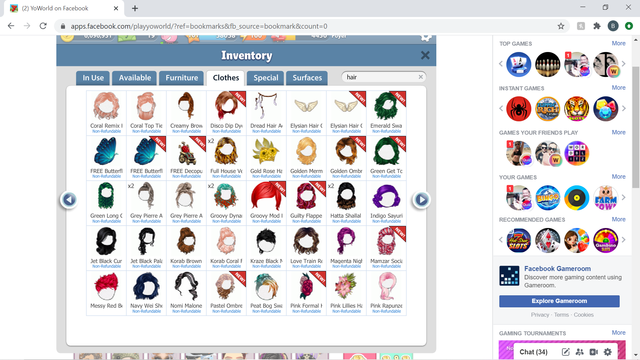Viewport: 640px width, 360px height.
Task: Select the Gold Rose Hair accessory
Action: click(266, 158)
